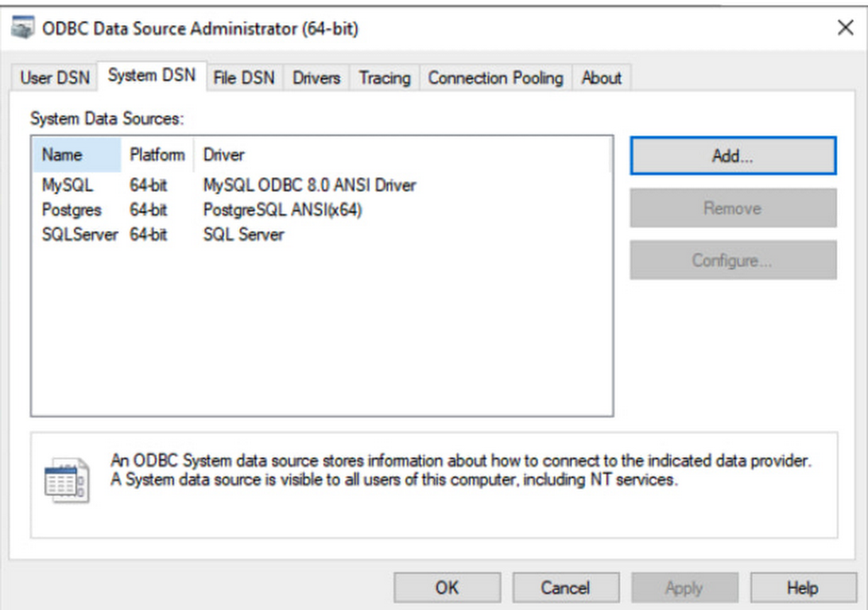868x610 pixels.
Task: Select the Postgres data source entry
Action: coord(71,210)
